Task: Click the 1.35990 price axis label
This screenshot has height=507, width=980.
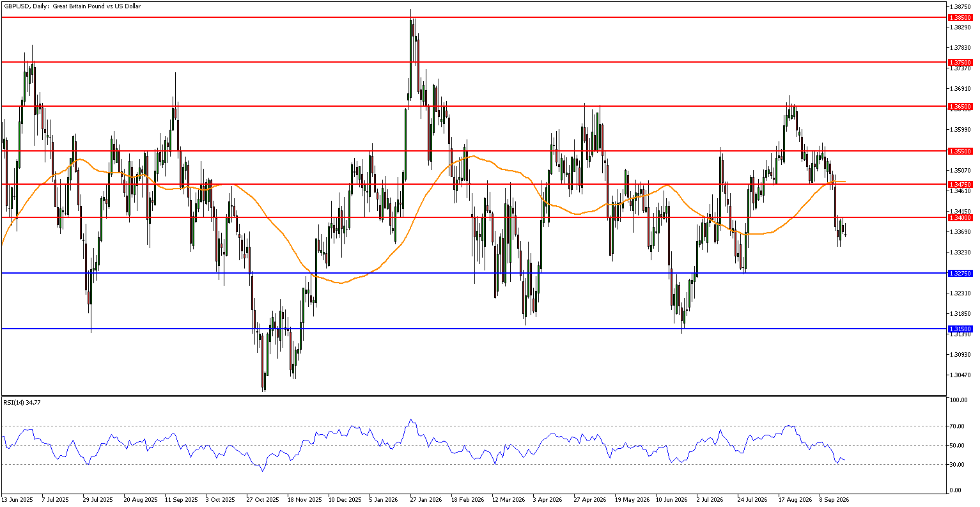Action: 960,129
